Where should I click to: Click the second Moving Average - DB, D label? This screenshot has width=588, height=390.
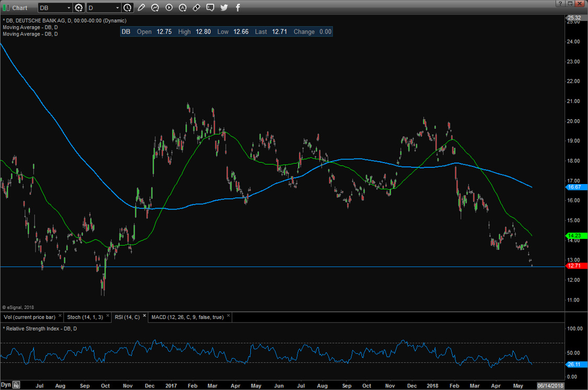coord(30,34)
